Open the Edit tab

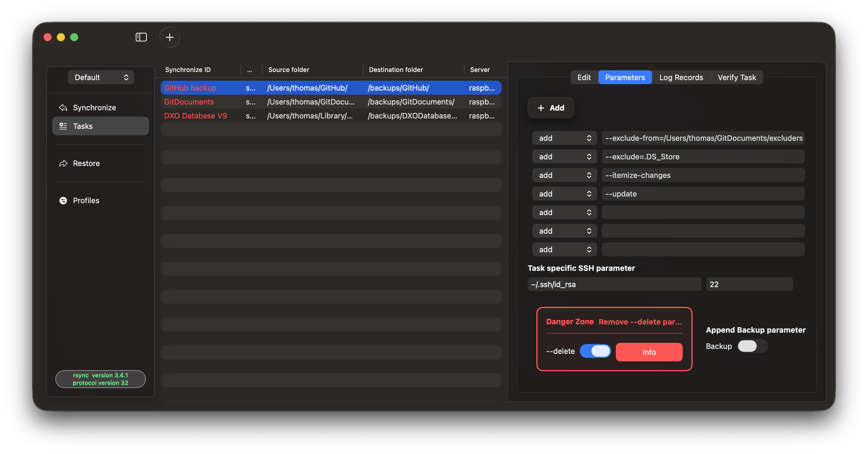click(584, 78)
